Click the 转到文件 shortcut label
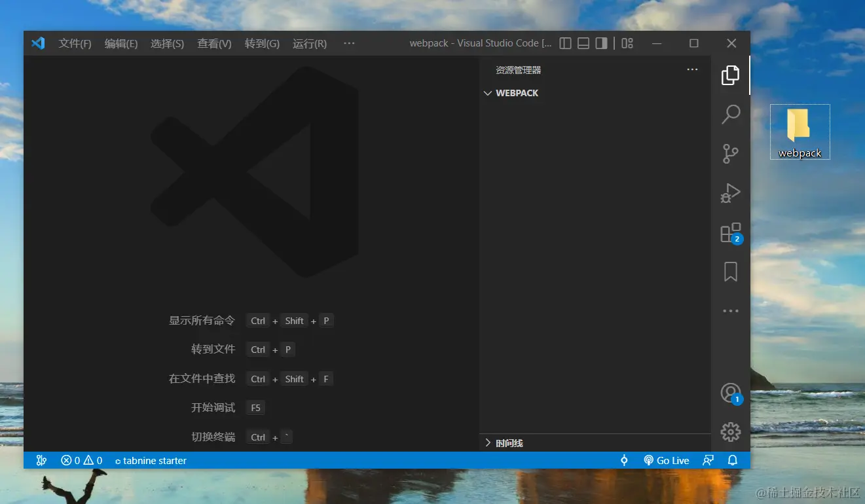 coord(213,350)
